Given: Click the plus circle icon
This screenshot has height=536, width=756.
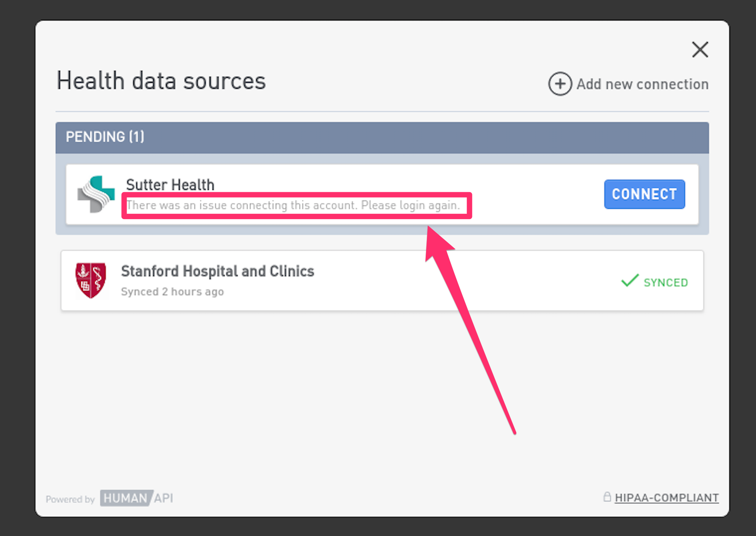Looking at the screenshot, I should tap(560, 84).
